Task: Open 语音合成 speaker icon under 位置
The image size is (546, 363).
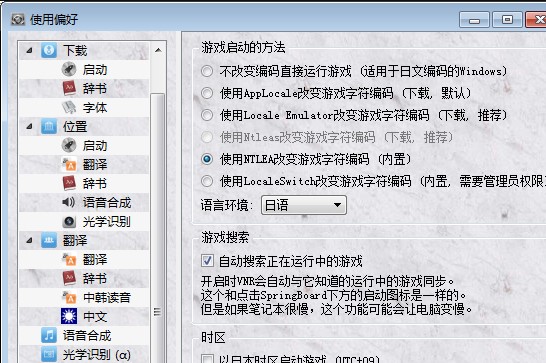Action: [x=69, y=202]
